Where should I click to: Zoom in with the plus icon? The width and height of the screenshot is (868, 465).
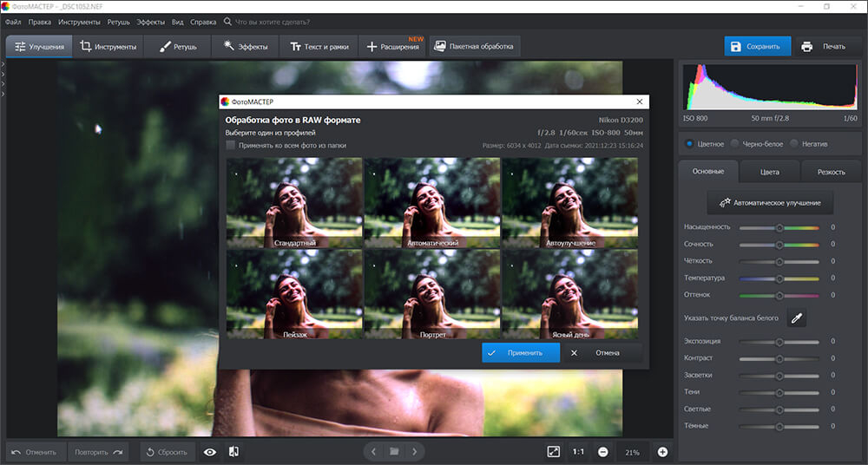(662, 452)
